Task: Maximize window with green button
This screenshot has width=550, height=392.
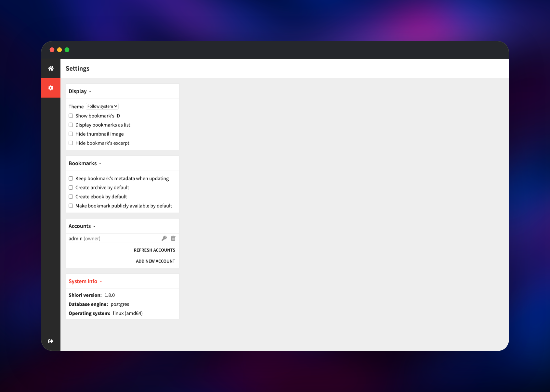Action: 67,50
